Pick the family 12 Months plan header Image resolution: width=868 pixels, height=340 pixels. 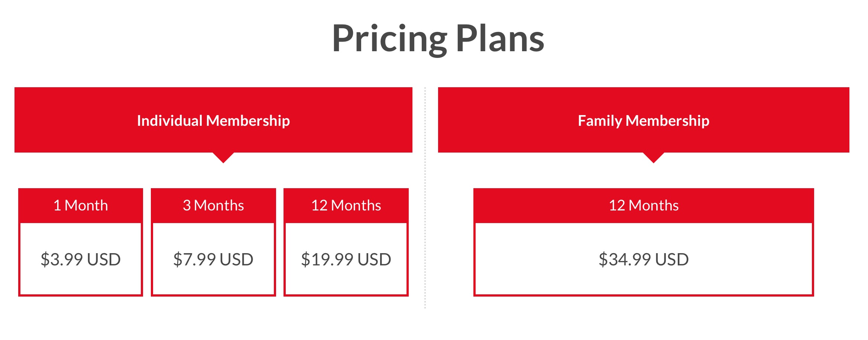click(x=644, y=205)
